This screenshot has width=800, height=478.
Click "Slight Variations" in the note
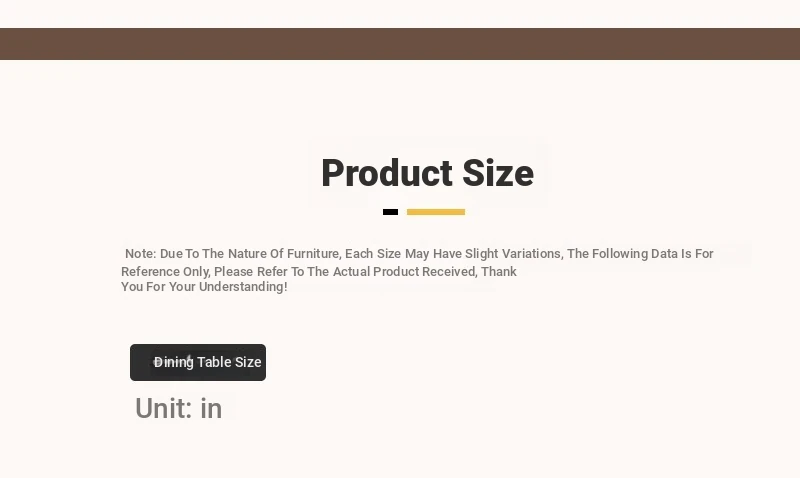tap(513, 254)
